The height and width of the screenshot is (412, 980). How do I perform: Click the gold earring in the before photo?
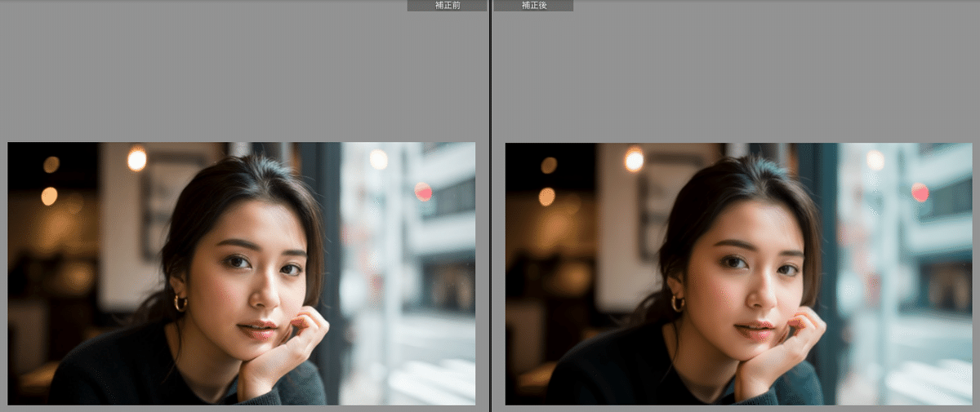(x=180, y=303)
